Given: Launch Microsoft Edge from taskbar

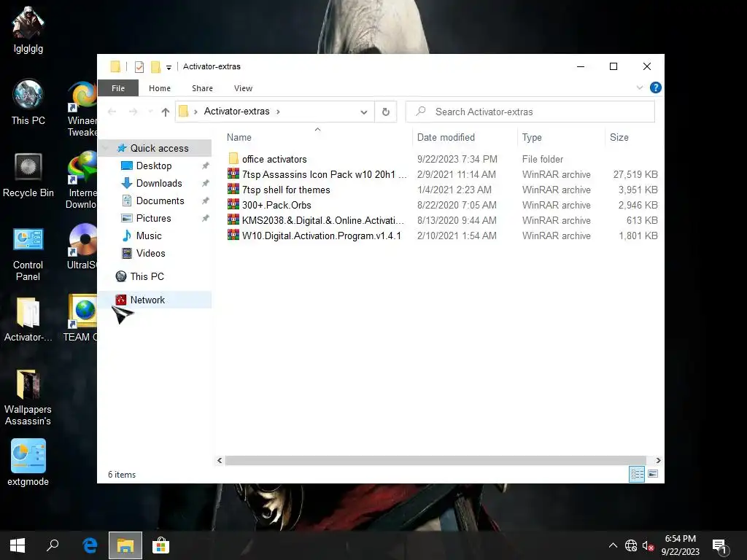Looking at the screenshot, I should tap(90, 545).
